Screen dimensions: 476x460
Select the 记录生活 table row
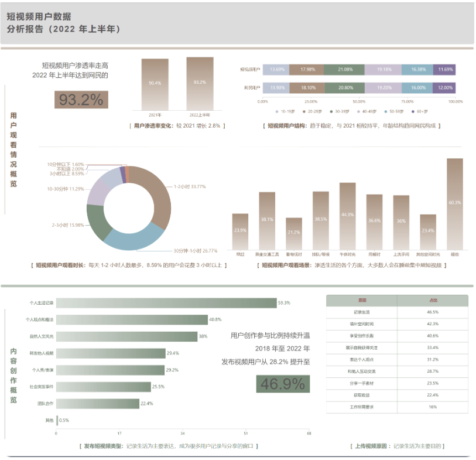coord(397,312)
